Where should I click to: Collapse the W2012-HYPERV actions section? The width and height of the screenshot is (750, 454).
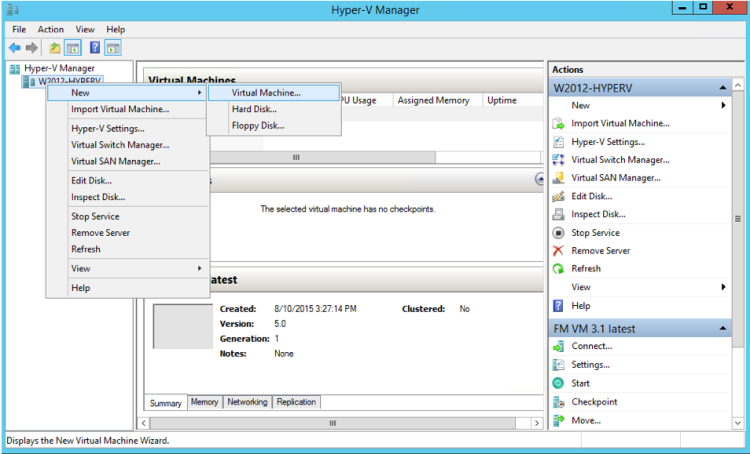(x=722, y=88)
